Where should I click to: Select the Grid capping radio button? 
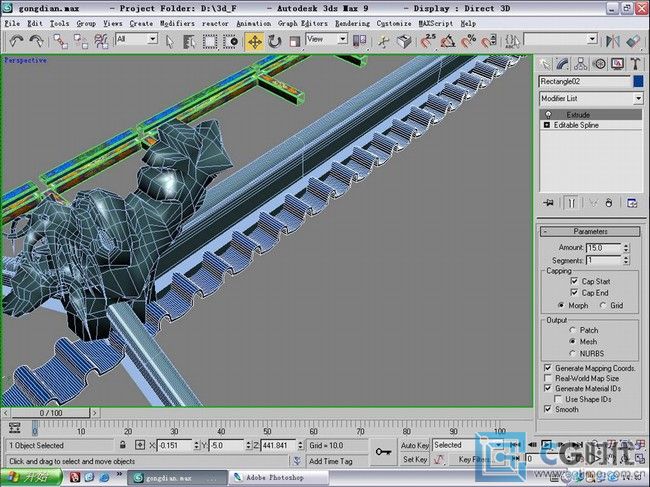pyautogui.click(x=603, y=305)
